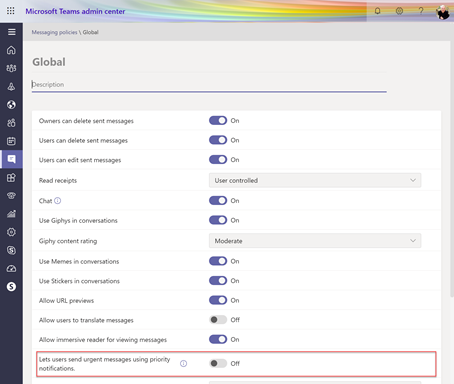Collapse the navigation hamburger menu
Image resolution: width=454 pixels, height=384 pixels.
12,32
